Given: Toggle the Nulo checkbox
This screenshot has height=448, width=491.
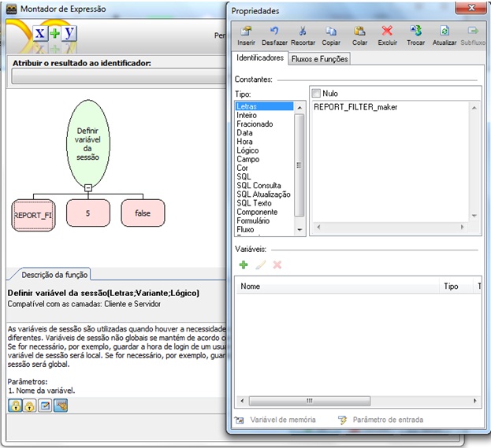Looking at the screenshot, I should [316, 93].
